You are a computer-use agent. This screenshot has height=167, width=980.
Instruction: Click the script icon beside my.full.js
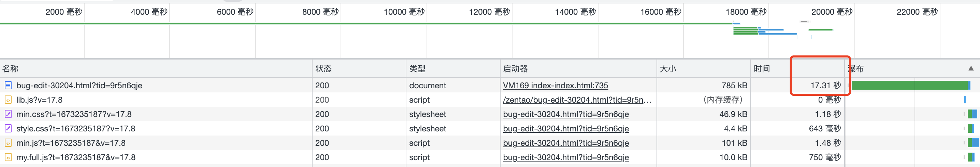[8, 157]
